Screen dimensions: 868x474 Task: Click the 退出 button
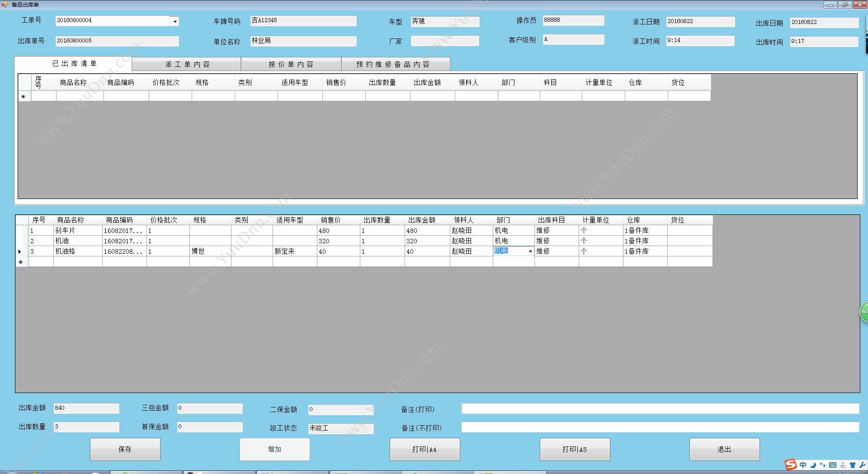tap(725, 449)
